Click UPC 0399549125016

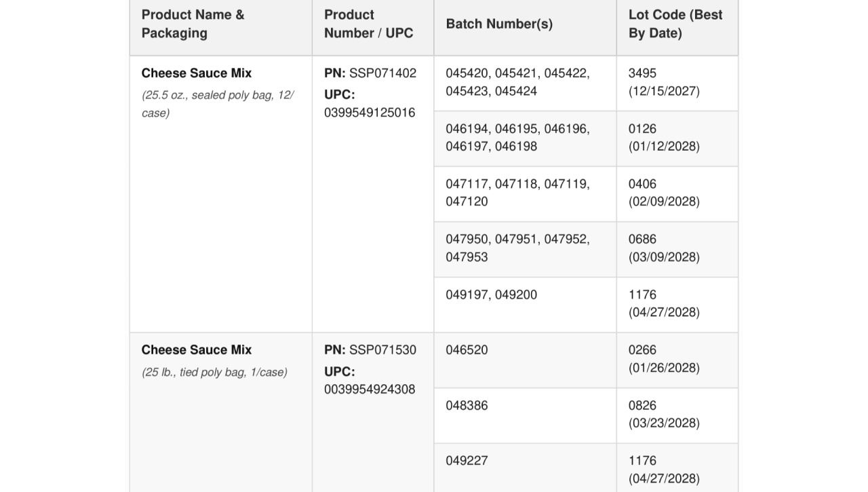(x=370, y=113)
